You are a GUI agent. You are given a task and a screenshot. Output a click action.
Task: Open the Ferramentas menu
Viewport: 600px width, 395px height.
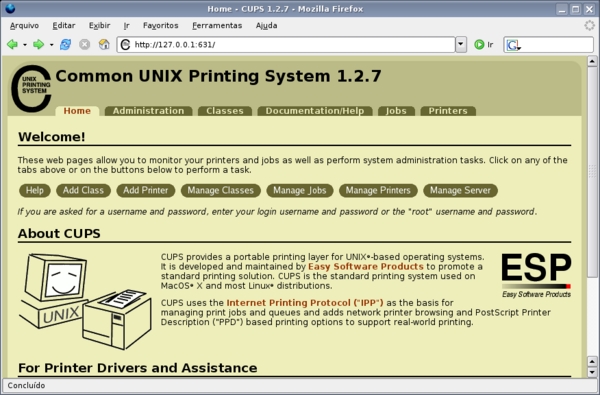coord(217,26)
